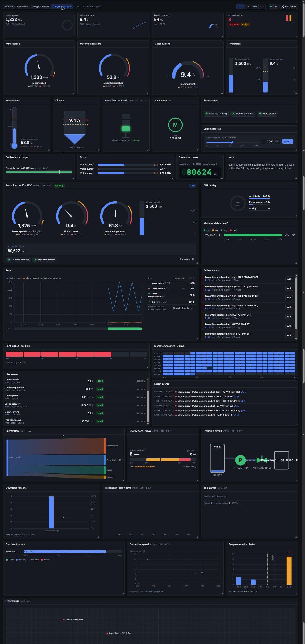Image resolution: width=305 pixels, height=644 pixels.
Task: Click the Write... button
Action: [287, 141]
